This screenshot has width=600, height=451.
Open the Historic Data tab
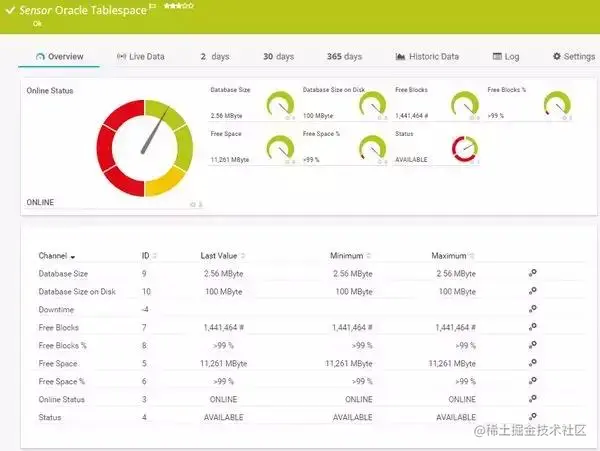[x=427, y=57]
